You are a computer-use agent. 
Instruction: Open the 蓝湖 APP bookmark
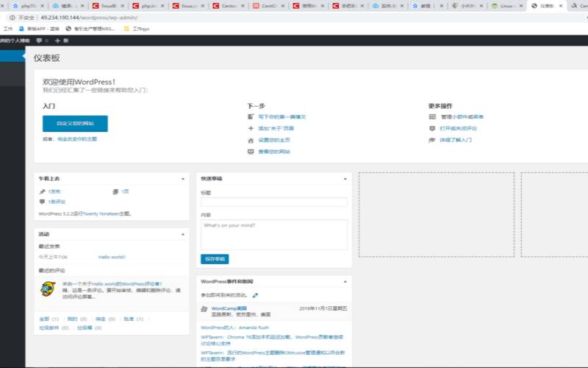coord(39,29)
